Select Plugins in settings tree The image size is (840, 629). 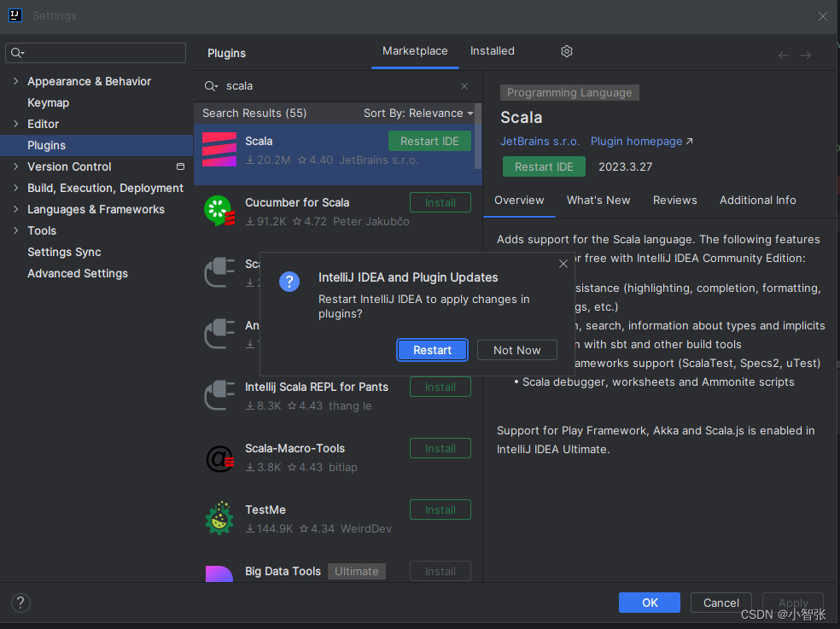point(96,145)
